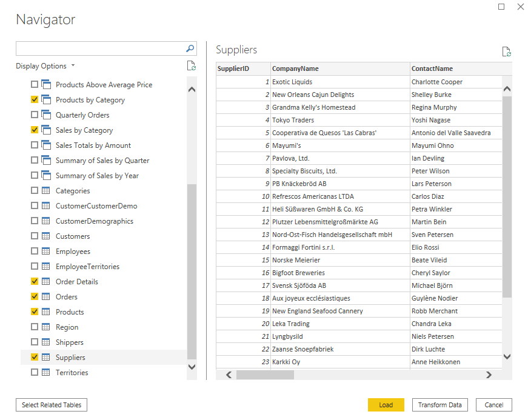Viewport: 528px width, 420px height.
Task: Click the table icon beside CustomerCustomerDemo
Action: click(46, 205)
